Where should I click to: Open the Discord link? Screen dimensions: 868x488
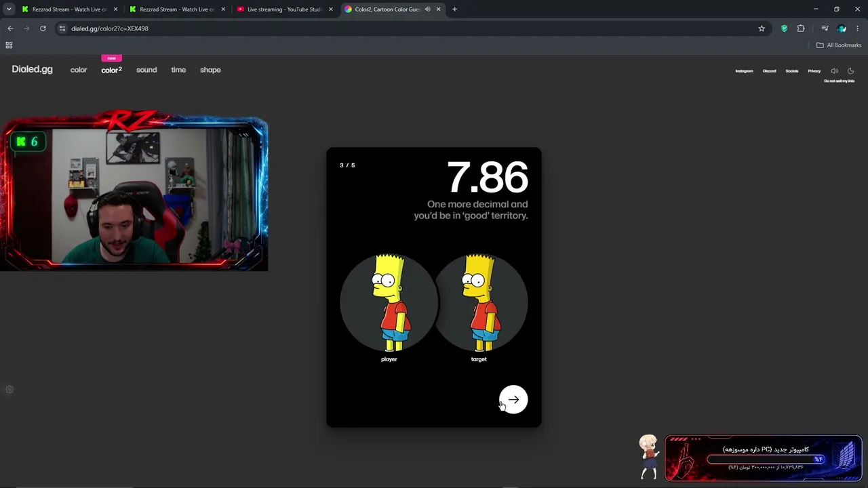coord(769,71)
